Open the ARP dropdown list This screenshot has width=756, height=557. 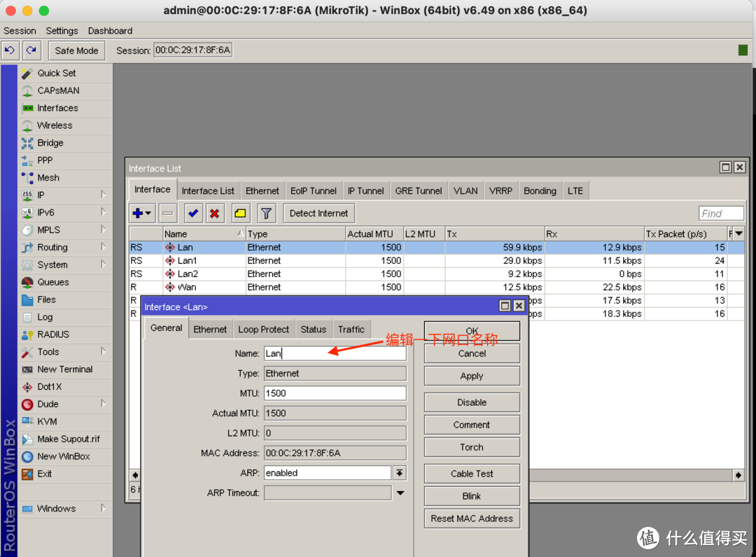(399, 473)
